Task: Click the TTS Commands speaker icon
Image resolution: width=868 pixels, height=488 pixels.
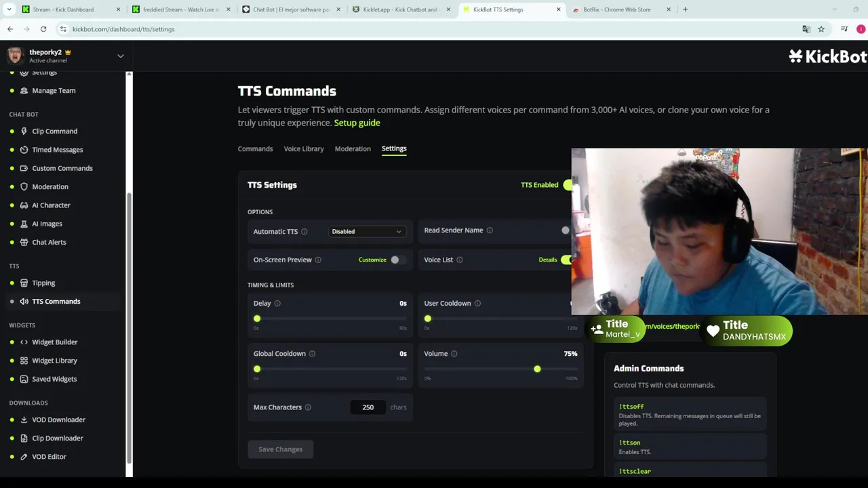Action: coord(24,302)
